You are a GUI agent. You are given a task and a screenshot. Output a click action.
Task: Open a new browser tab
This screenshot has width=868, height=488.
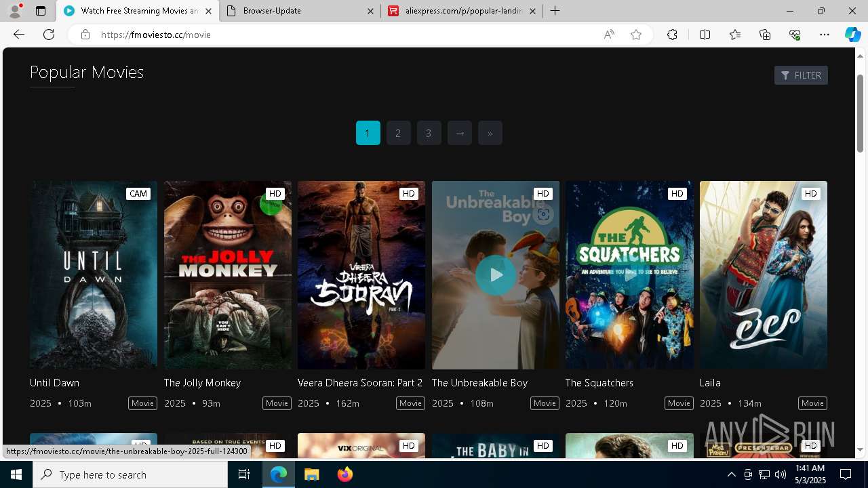(555, 11)
